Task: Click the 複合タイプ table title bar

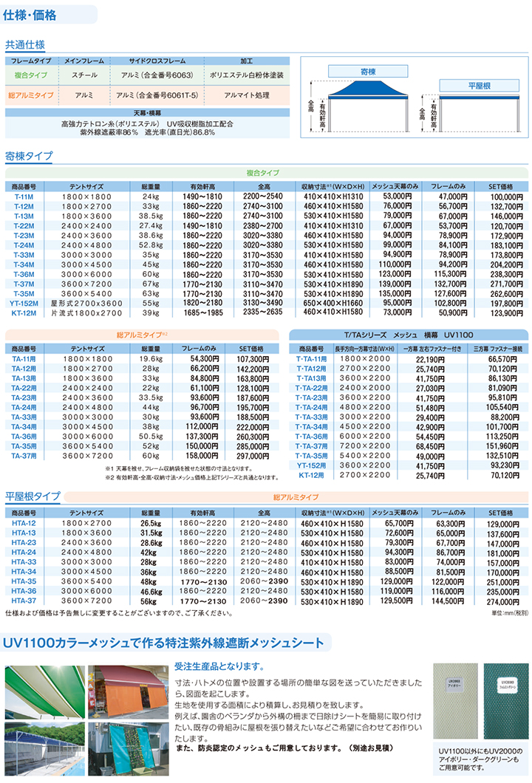Action: [x=267, y=173]
